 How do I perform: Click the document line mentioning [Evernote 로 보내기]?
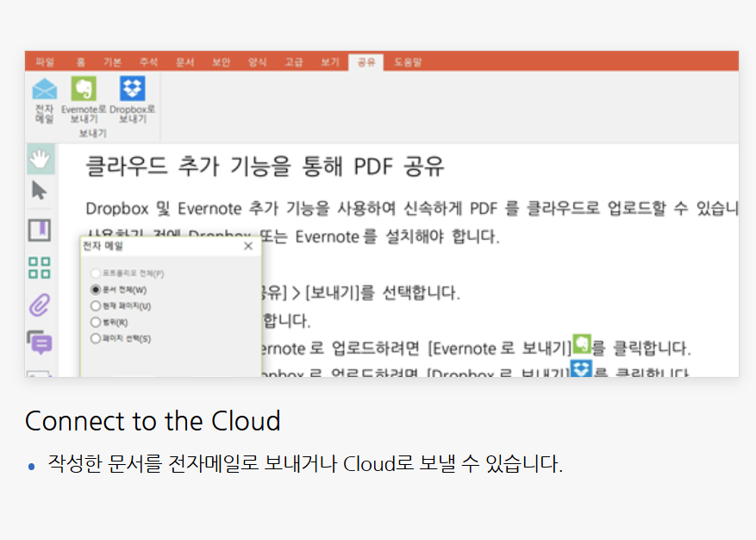tap(475, 348)
